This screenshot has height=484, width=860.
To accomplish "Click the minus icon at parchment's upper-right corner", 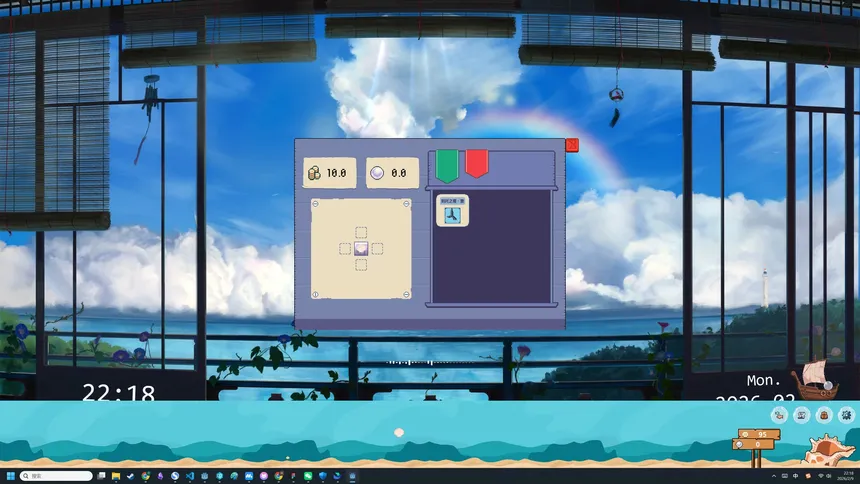I will pyautogui.click(x=406, y=204).
